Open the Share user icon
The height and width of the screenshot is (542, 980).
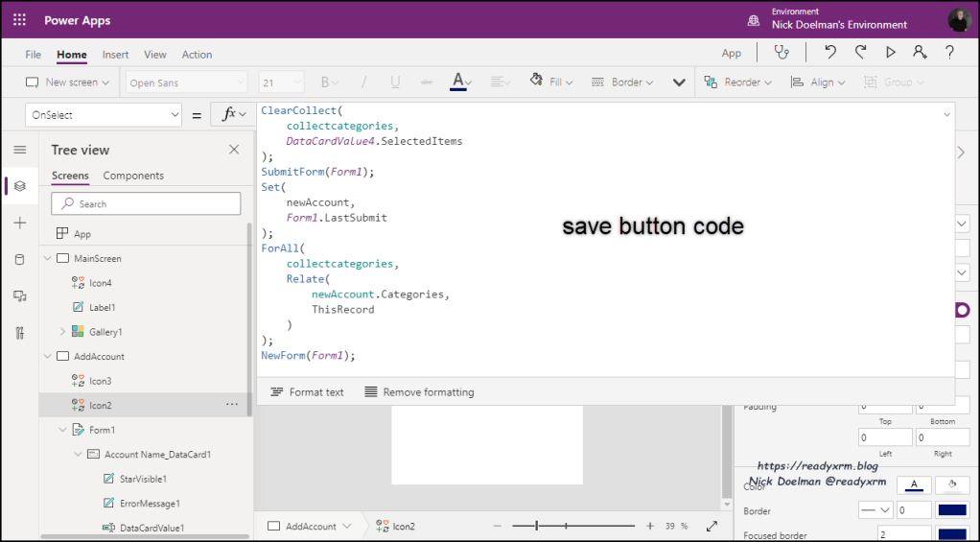pos(920,53)
